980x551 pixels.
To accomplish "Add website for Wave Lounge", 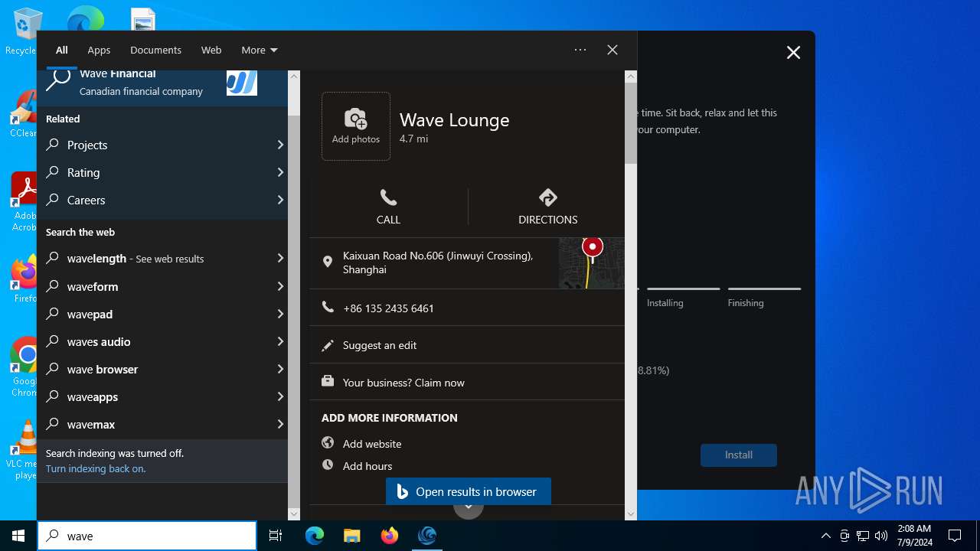I will 372,444.
